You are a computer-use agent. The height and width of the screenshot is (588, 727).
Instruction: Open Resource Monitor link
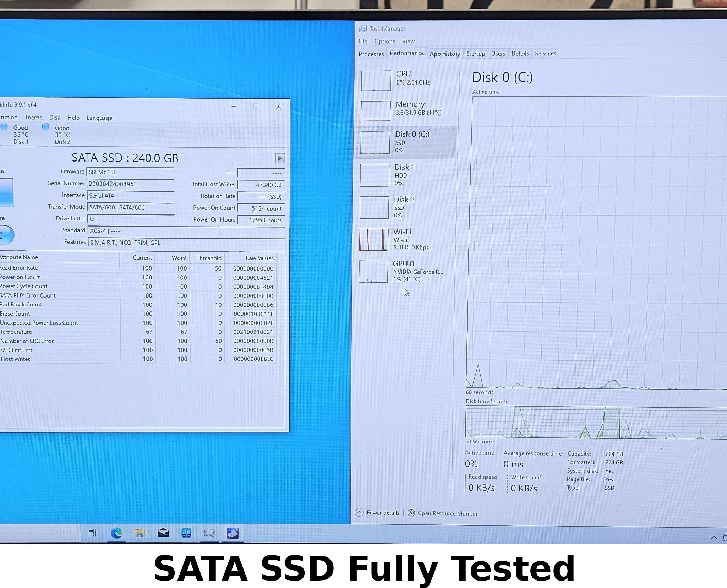pos(442,513)
